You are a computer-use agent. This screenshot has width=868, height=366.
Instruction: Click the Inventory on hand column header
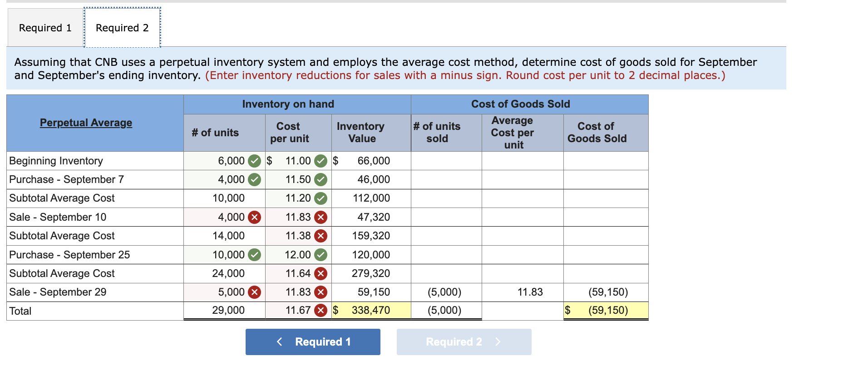pyautogui.click(x=297, y=104)
